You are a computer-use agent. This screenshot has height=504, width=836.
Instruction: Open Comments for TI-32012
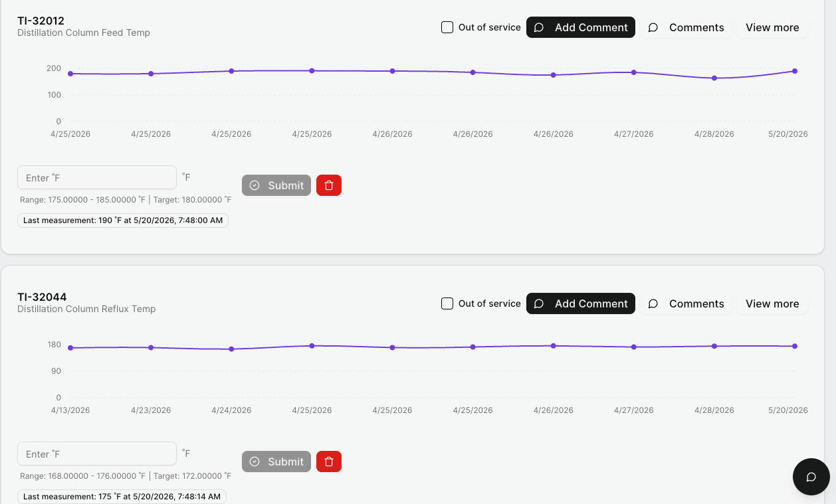686,27
